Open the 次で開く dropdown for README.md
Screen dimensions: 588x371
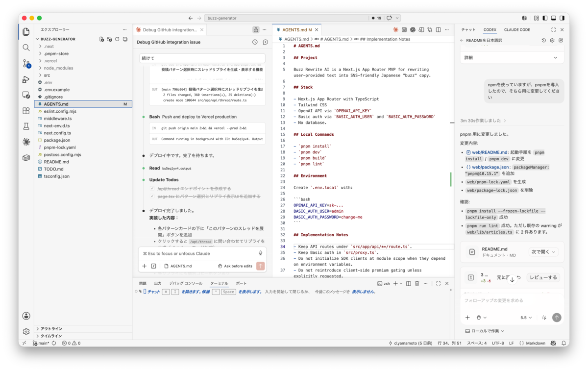click(543, 252)
